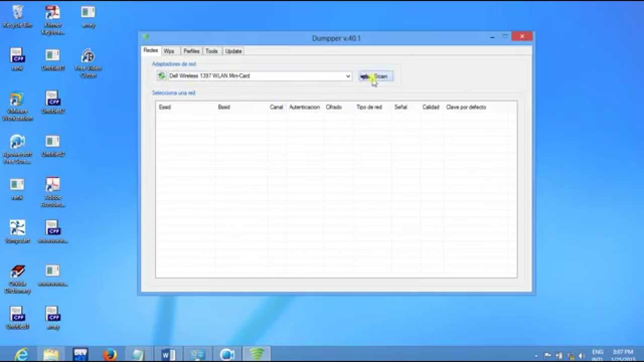Sort by the Canal column header
The height and width of the screenshot is (362, 644).
277,107
